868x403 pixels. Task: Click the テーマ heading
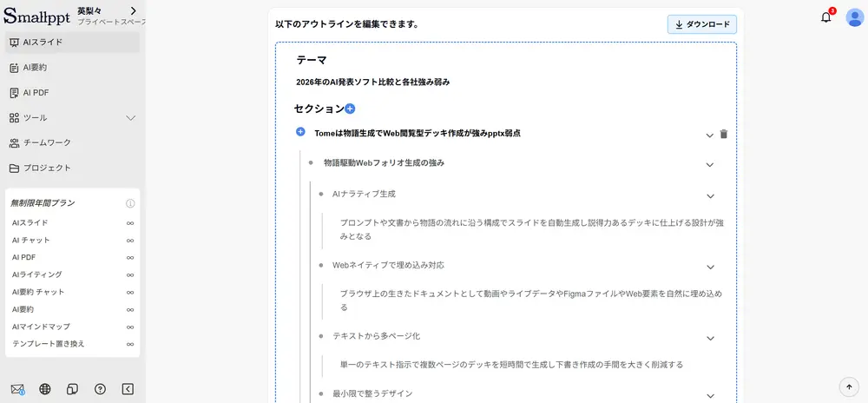point(312,60)
